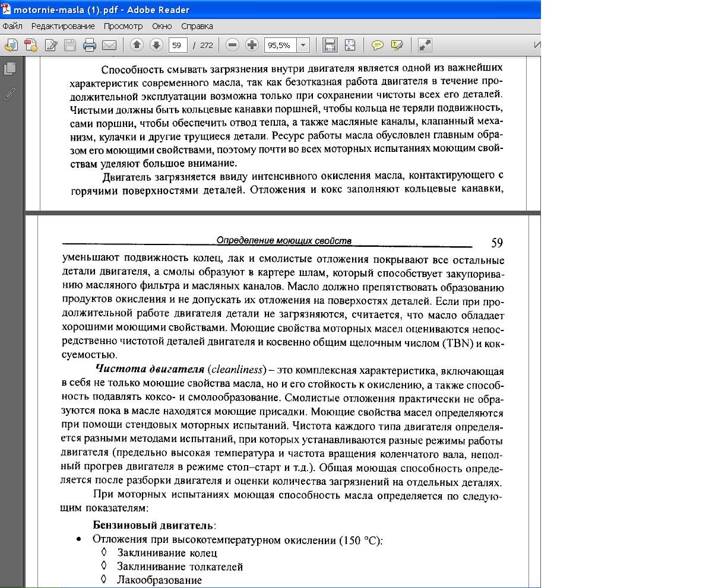Click the sentence starting 'При моторных испытаниях'
This screenshot has height=588, width=709.
tap(281, 501)
